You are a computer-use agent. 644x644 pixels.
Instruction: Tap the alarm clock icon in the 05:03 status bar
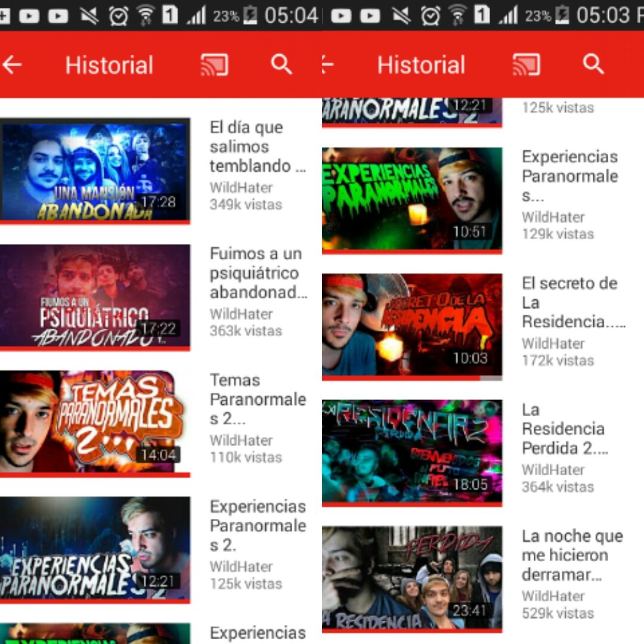[431, 16]
